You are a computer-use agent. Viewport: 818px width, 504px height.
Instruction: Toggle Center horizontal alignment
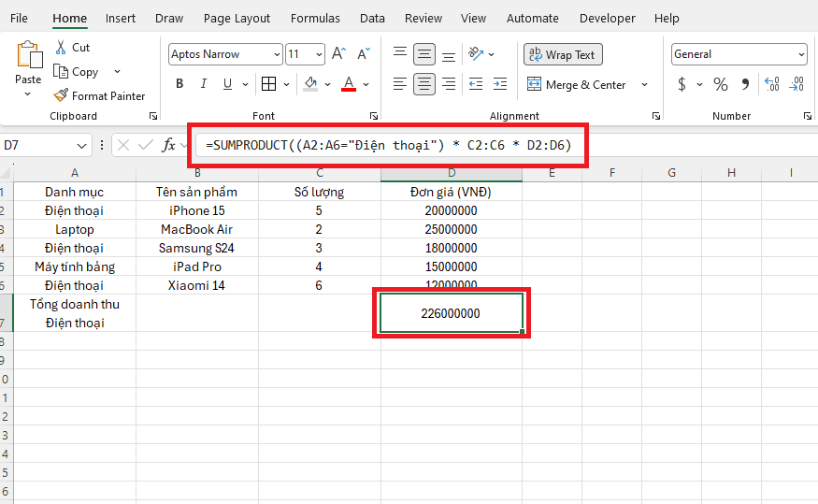(424, 84)
